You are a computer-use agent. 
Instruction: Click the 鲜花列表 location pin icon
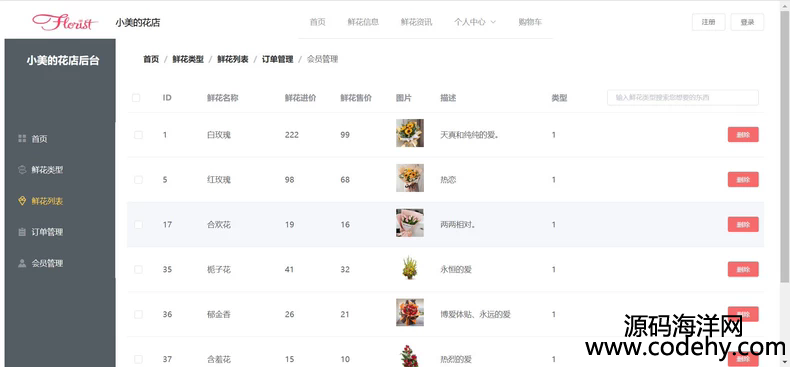pos(22,201)
